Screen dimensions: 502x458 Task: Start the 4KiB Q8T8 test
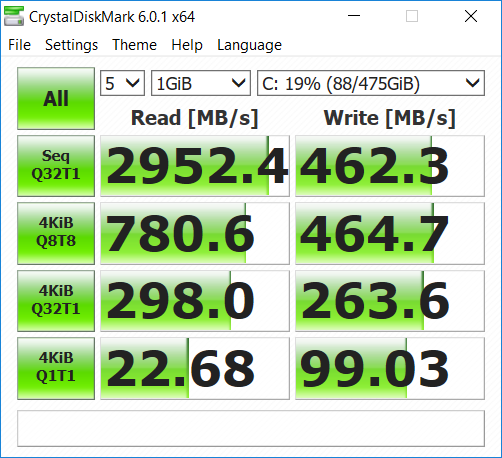(56, 233)
